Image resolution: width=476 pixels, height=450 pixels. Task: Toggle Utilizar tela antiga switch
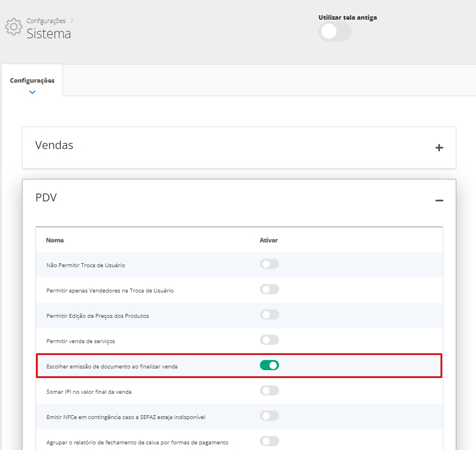[335, 32]
